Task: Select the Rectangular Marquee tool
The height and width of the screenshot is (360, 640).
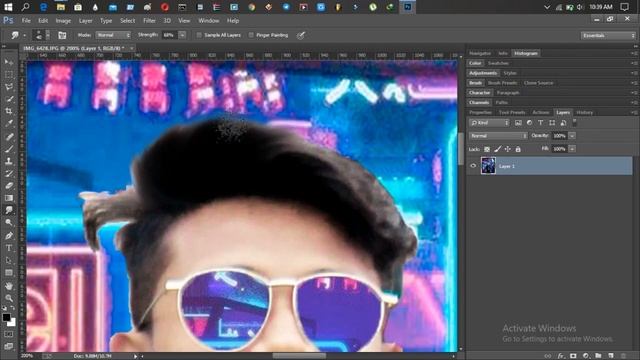Action: (9, 75)
